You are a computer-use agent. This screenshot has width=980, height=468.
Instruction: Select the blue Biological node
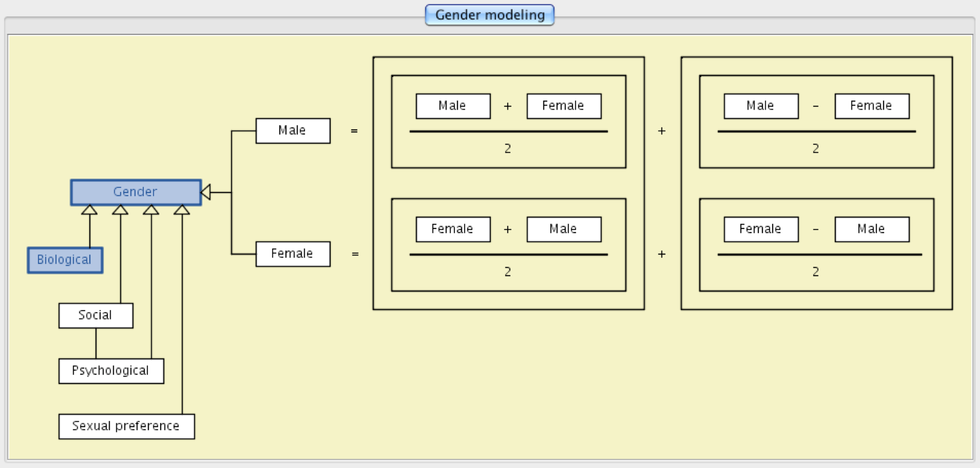(x=65, y=260)
